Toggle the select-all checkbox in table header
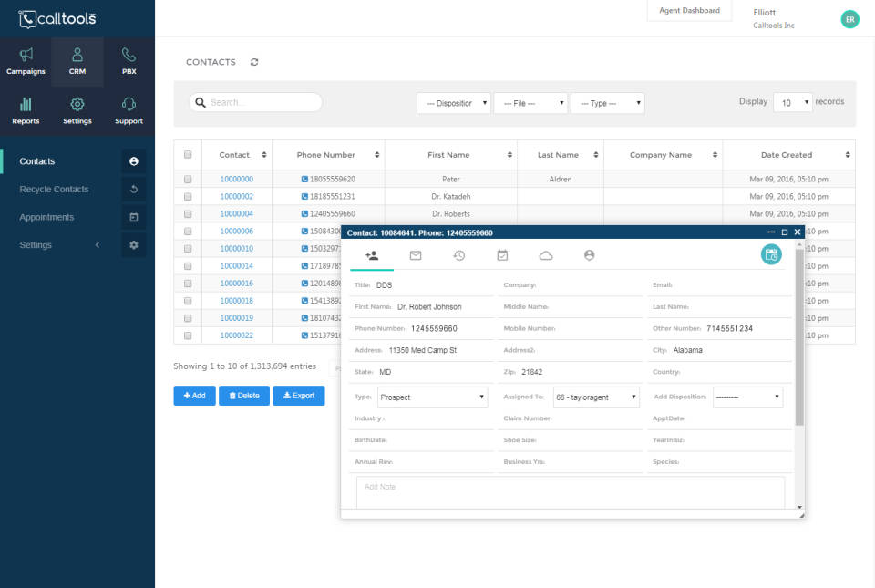This screenshot has height=588, width=875. (x=189, y=154)
